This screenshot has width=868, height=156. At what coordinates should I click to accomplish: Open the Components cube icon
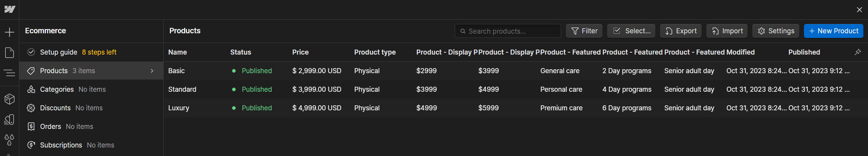pyautogui.click(x=10, y=99)
